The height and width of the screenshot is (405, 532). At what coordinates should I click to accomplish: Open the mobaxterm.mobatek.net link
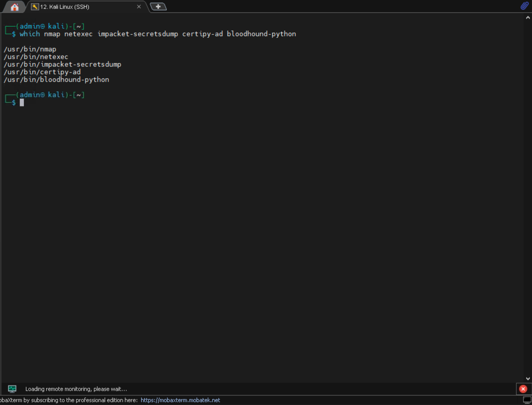[x=180, y=400]
